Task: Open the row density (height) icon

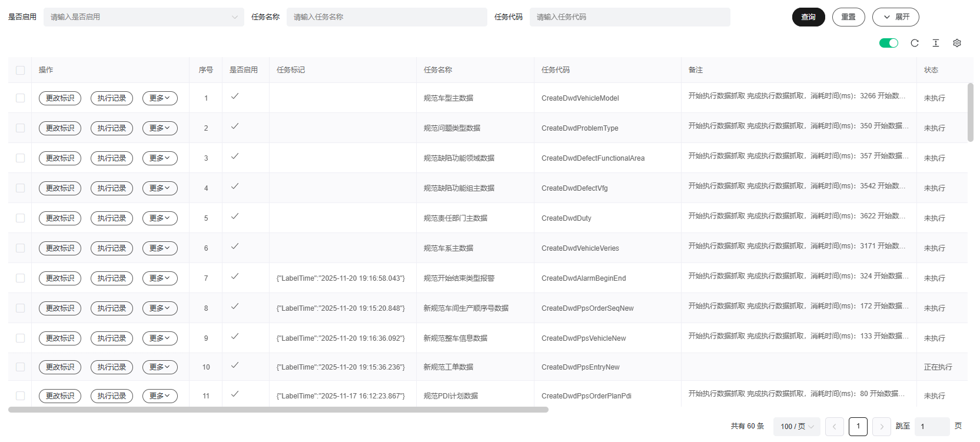Action: click(935, 43)
